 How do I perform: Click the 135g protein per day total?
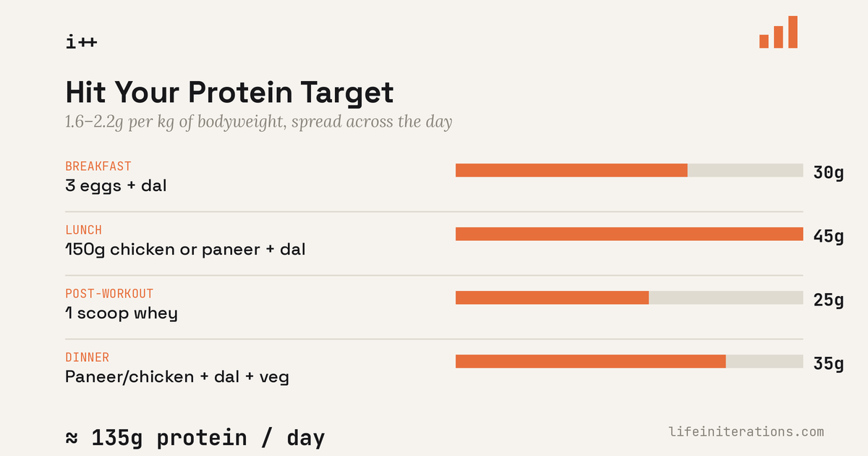195,439
